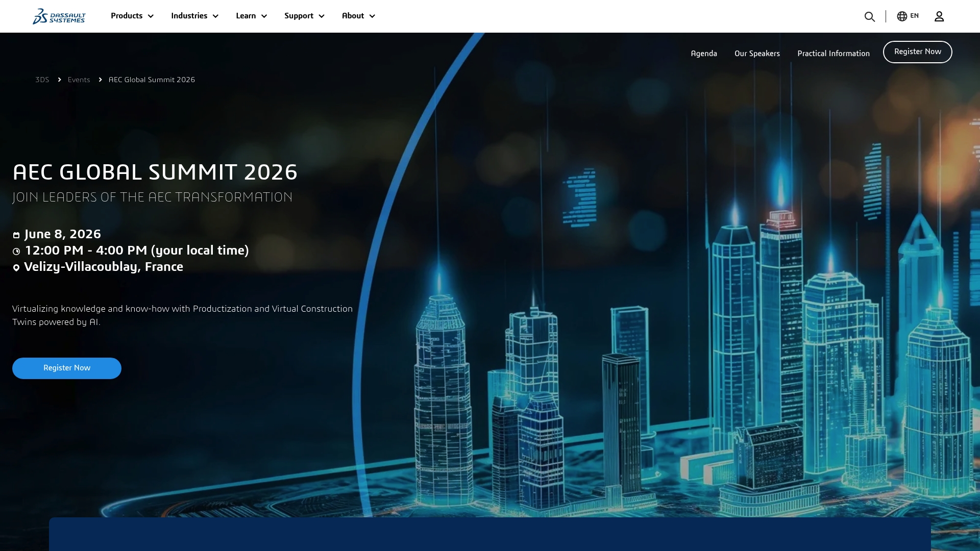This screenshot has height=551, width=980.
Task: Click JOIN LEADERS OF THE AEC TRANSFORMATION subtitle
Action: tap(153, 197)
